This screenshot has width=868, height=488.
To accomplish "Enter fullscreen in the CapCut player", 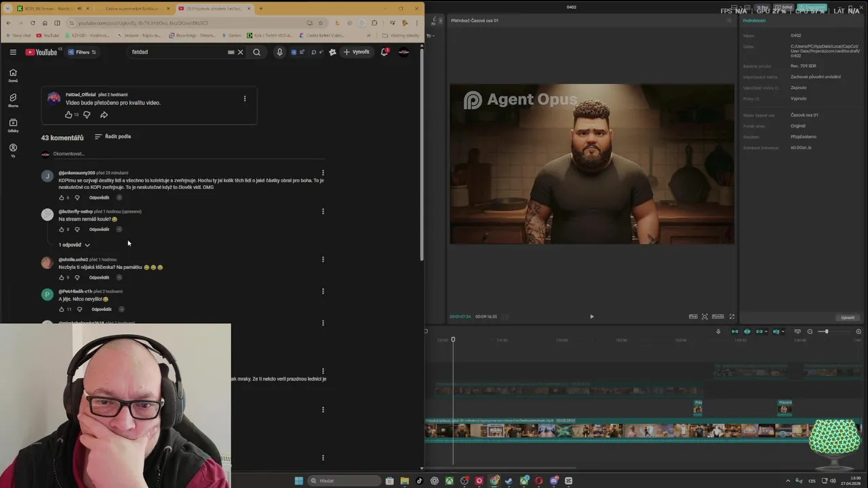I will (732, 317).
